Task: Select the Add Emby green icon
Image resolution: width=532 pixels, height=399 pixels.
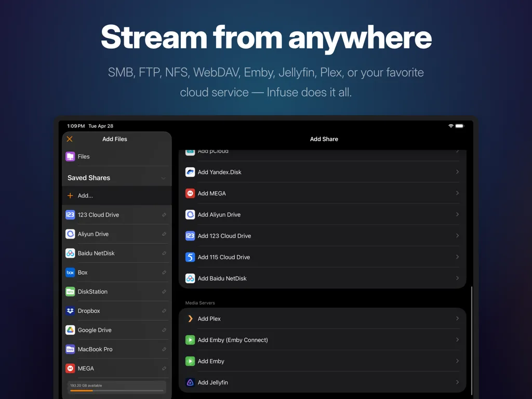Action: [190, 361]
